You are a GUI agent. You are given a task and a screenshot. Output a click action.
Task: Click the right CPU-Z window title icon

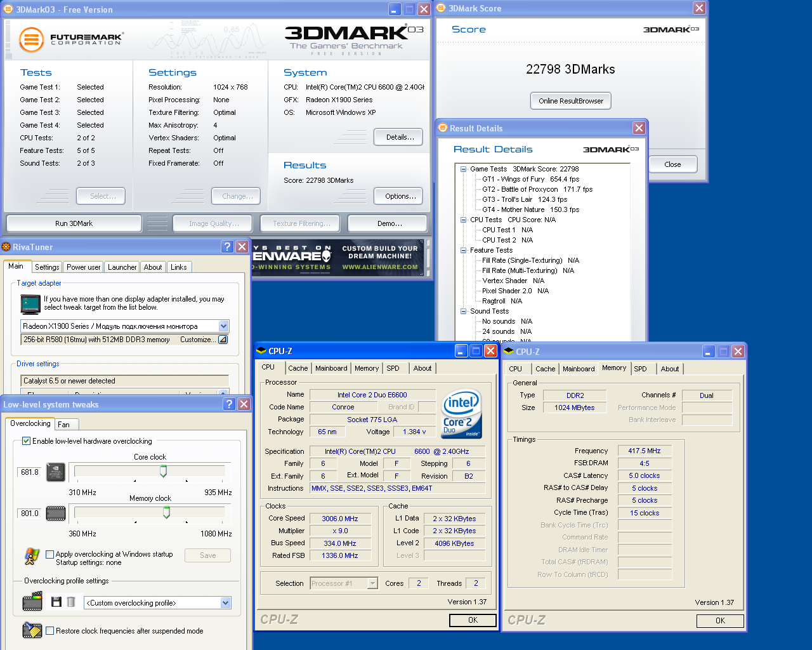point(508,352)
